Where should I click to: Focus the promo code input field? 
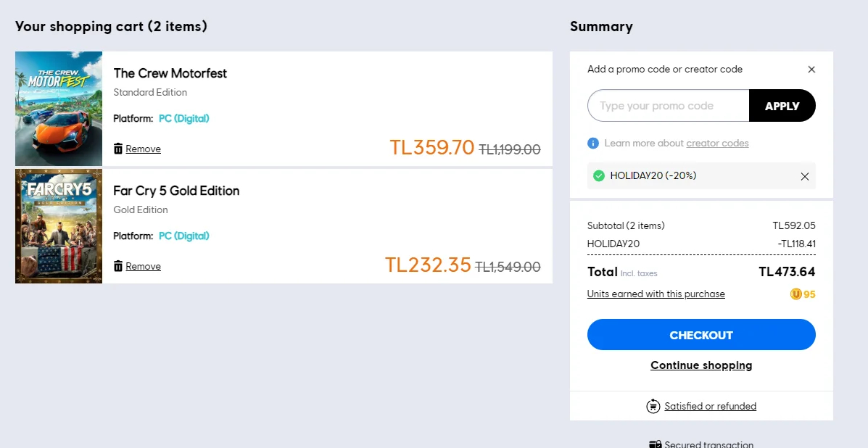[668, 106]
